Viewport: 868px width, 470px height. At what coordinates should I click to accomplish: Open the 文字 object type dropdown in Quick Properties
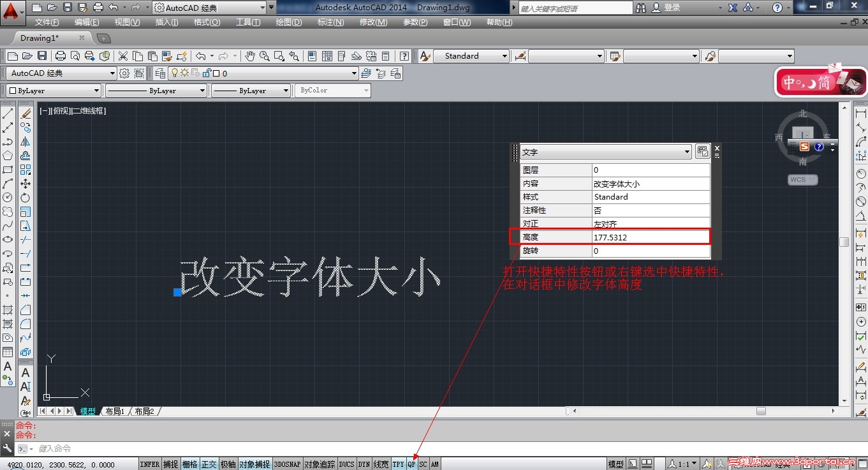686,152
